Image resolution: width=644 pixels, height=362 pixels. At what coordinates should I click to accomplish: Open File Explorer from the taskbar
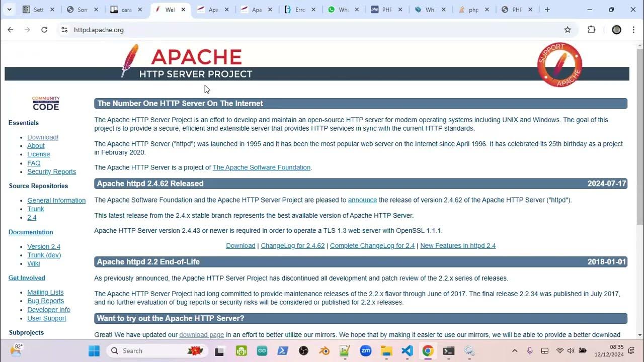tap(386, 351)
